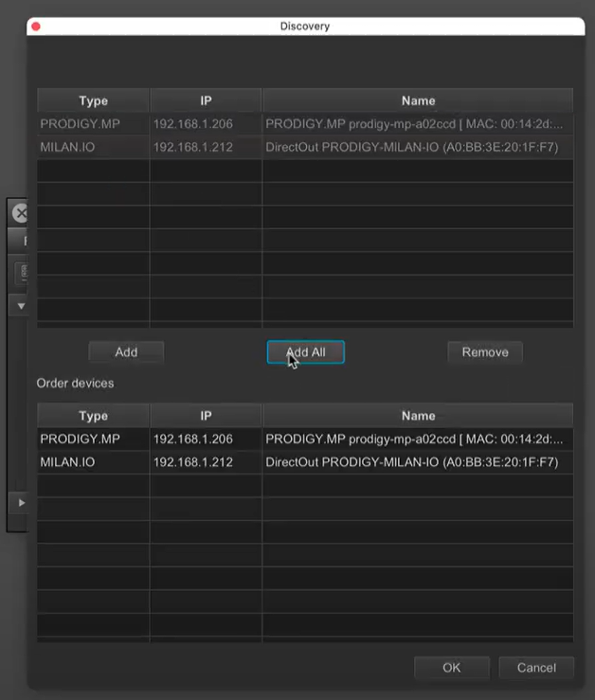The height and width of the screenshot is (700, 595).
Task: Select prodigy-mp-a02ccd name in Order devices table
Action: pyautogui.click(x=418, y=439)
